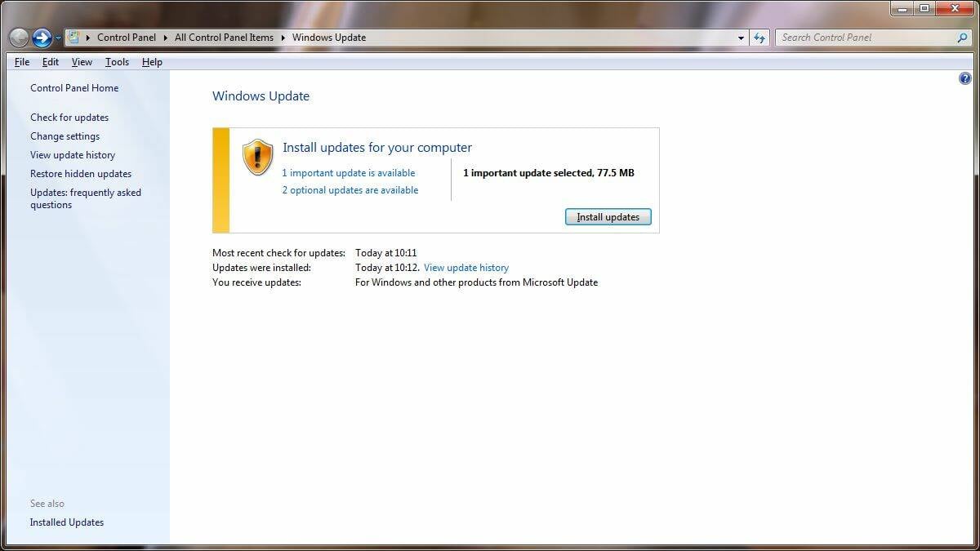Viewport: 980px width, 551px height.
Task: Click '1 important update selected, 77.5 MB' text
Action: pos(549,173)
